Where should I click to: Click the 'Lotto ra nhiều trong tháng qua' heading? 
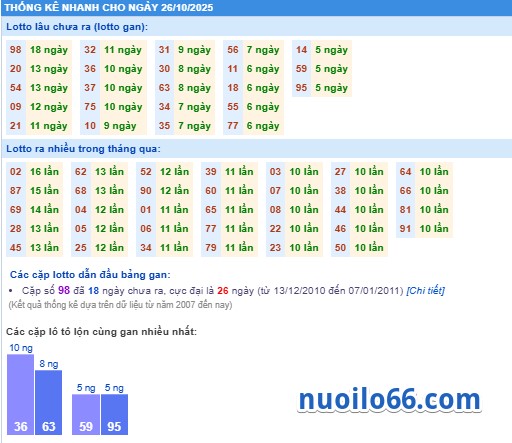click(x=83, y=149)
